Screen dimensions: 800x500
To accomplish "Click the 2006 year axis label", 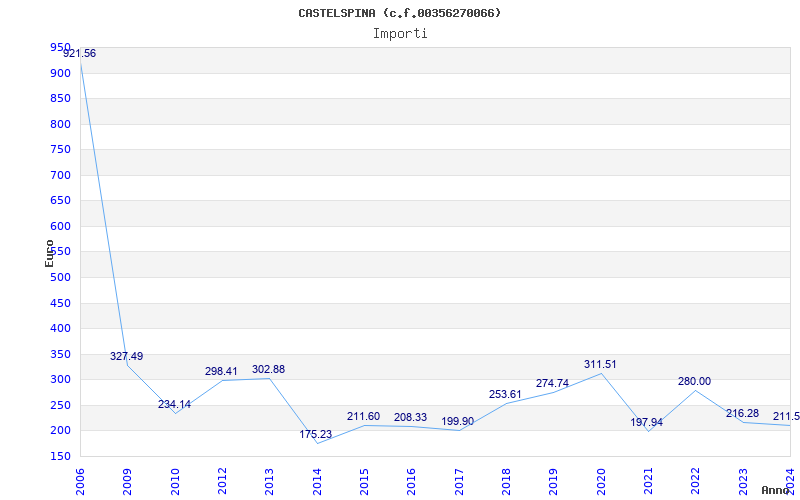I will pos(80,482).
